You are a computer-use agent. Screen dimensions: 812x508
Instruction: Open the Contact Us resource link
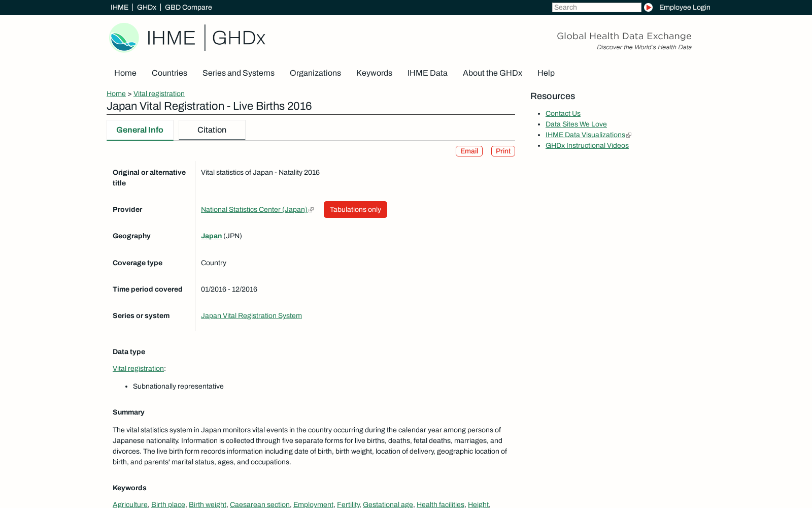point(563,114)
